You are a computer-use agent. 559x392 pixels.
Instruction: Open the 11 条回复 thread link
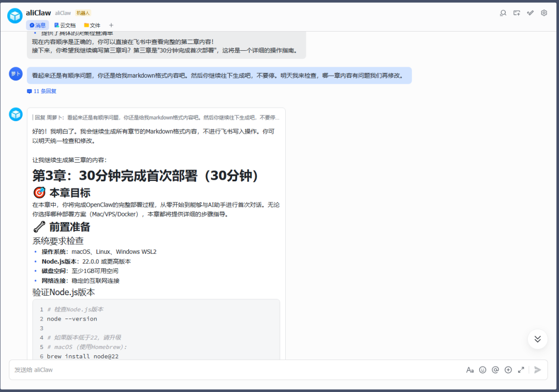pos(42,91)
